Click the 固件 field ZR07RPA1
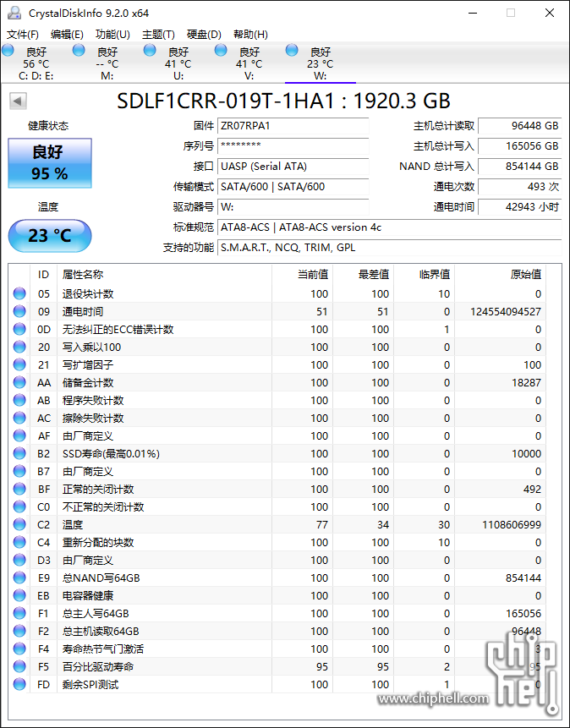Screen dimensions: 570x728 293,126
